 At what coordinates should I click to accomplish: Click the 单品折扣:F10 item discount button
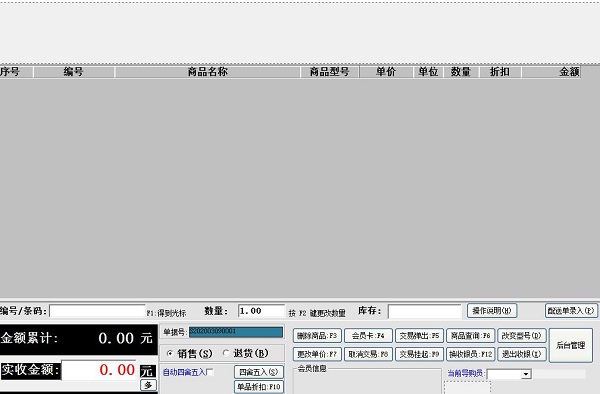pyautogui.click(x=259, y=387)
